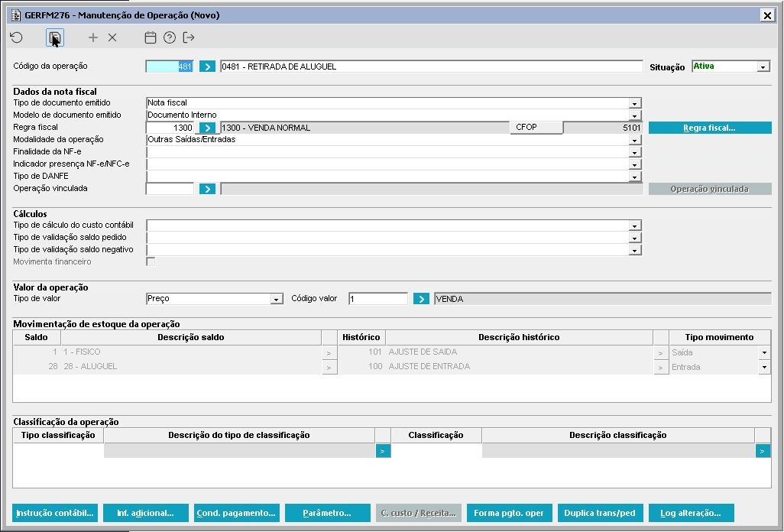784x532 pixels.
Task: Click the Tipo classificação empty cell
Action: (59, 450)
